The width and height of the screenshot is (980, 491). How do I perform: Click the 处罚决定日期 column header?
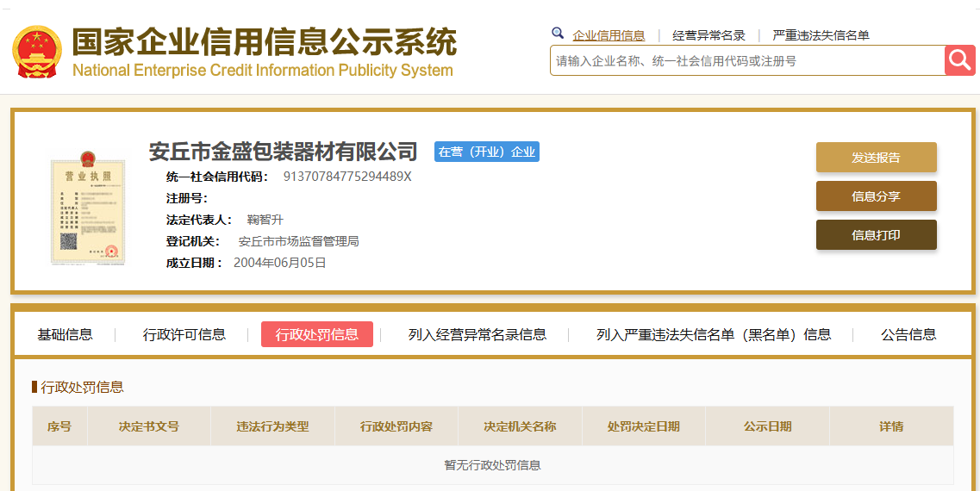[644, 426]
